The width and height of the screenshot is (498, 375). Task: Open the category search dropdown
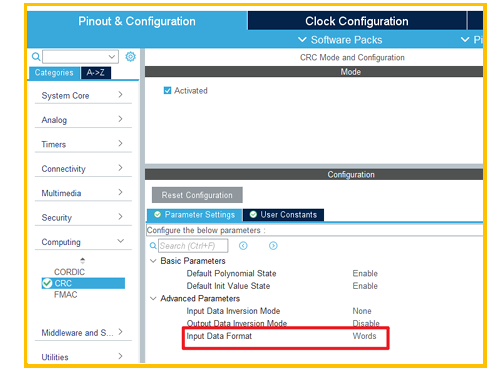(x=112, y=57)
